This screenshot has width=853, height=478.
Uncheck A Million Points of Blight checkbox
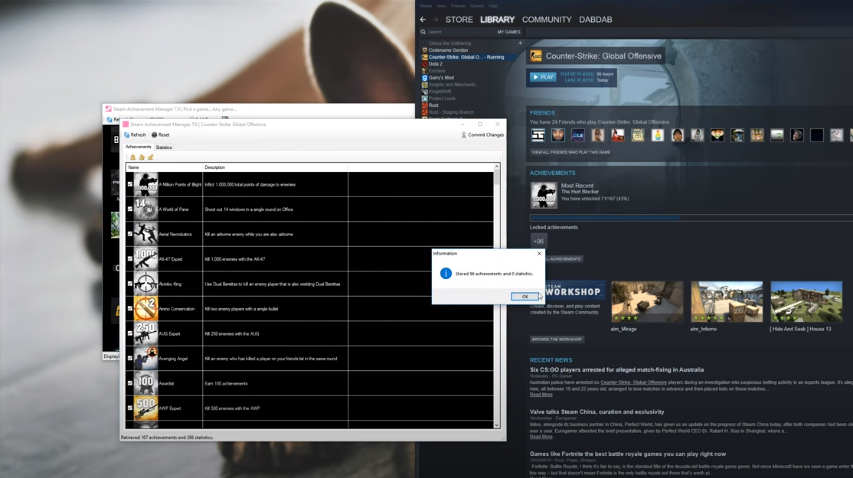coord(130,184)
